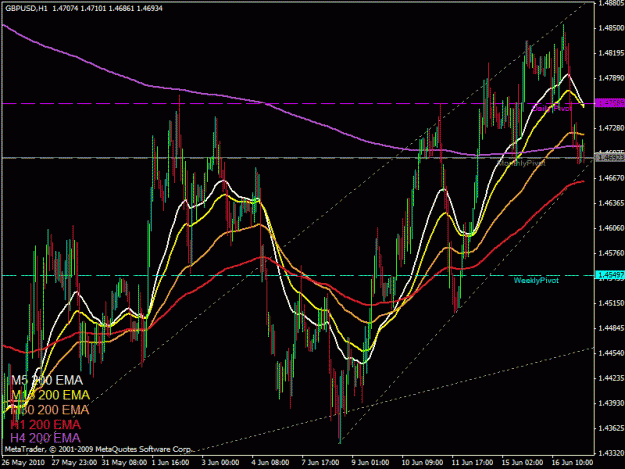Click the '11 Jun 17:00' time axis label
The height and width of the screenshot is (469, 625).
[x=472, y=463]
